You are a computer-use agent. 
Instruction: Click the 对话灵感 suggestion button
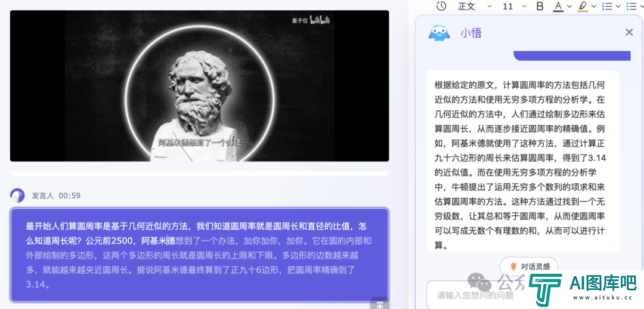529,266
